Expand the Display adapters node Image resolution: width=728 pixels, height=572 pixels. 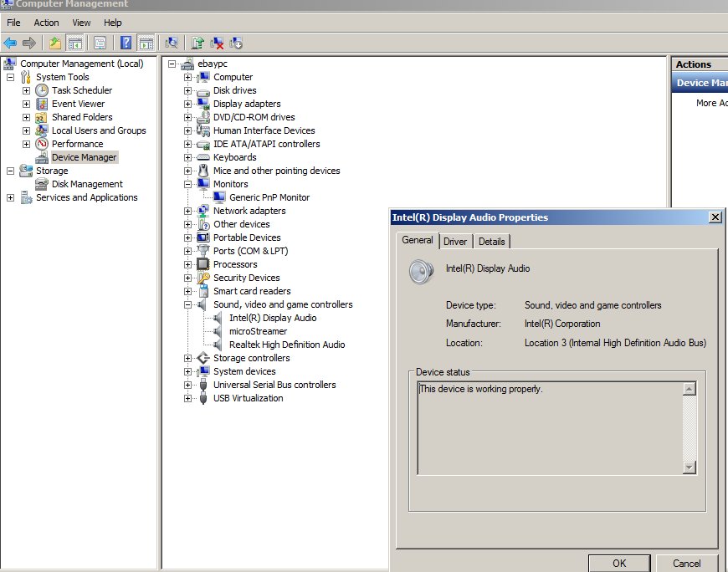(186, 103)
